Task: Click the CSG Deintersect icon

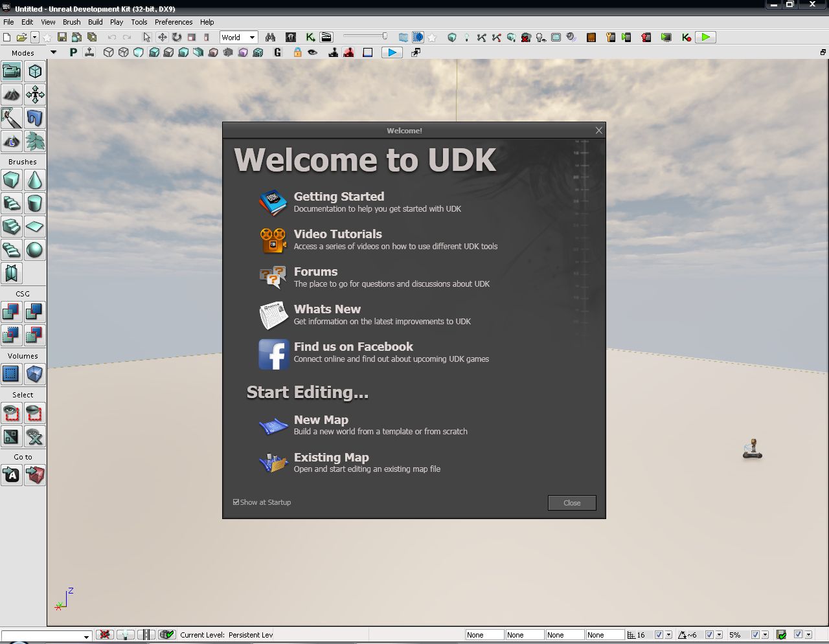Action: pyautogui.click(x=35, y=335)
